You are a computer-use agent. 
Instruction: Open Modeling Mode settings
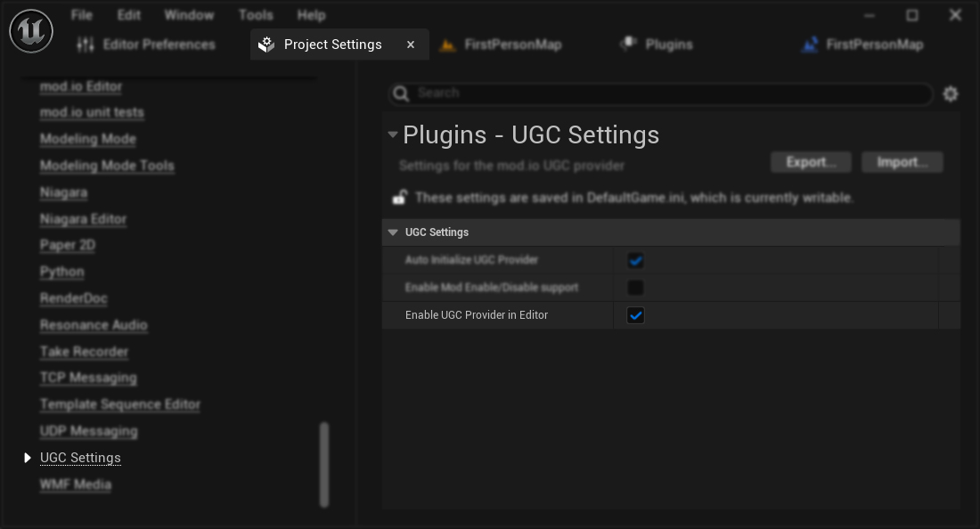point(88,139)
